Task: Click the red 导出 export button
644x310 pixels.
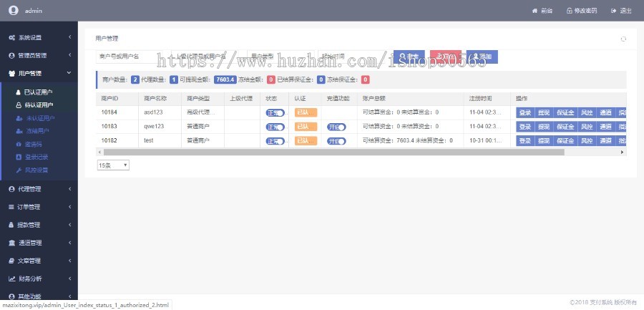Action: point(446,57)
